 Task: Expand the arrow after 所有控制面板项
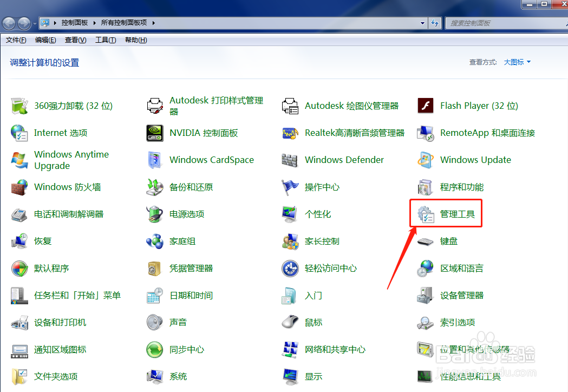[x=154, y=23]
